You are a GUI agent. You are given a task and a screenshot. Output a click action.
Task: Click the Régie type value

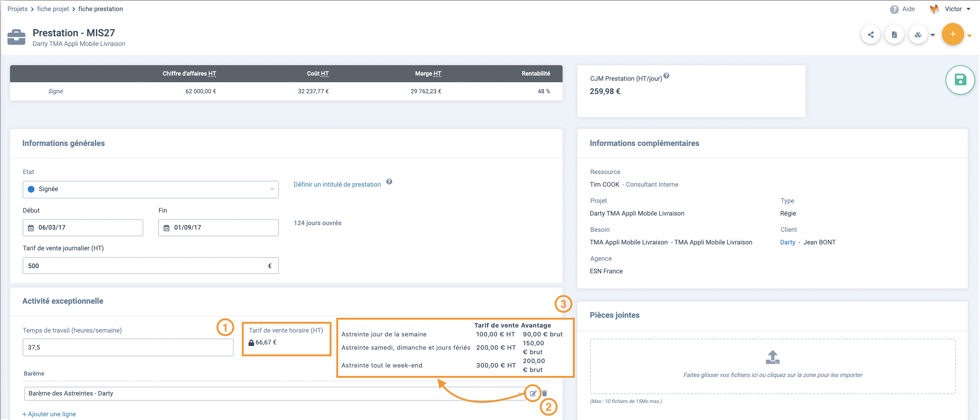788,213
